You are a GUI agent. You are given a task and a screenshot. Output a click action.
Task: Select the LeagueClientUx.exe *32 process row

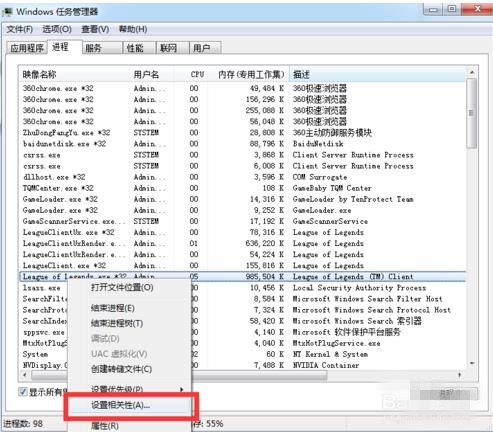[x=242, y=232]
